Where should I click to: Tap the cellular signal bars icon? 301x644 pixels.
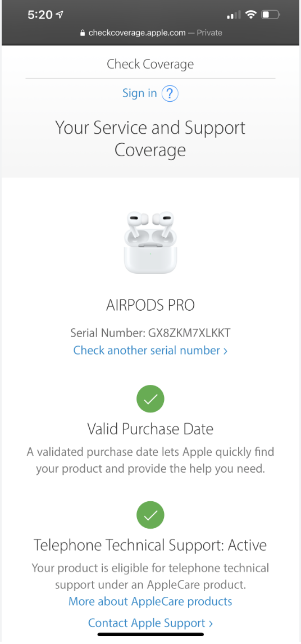233,16
